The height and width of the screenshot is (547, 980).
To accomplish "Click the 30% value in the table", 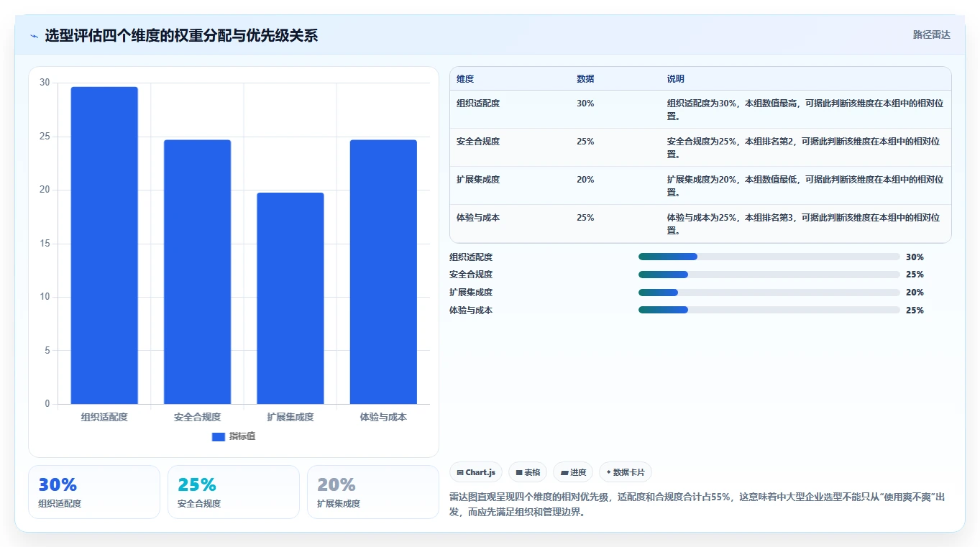I will pos(585,104).
